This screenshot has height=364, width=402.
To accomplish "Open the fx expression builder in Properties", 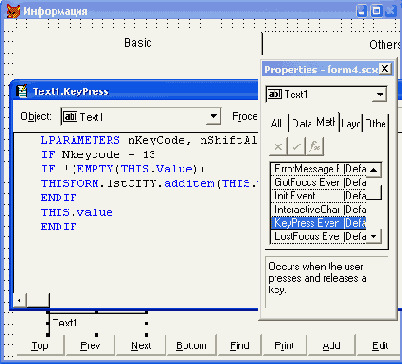I will [315, 146].
